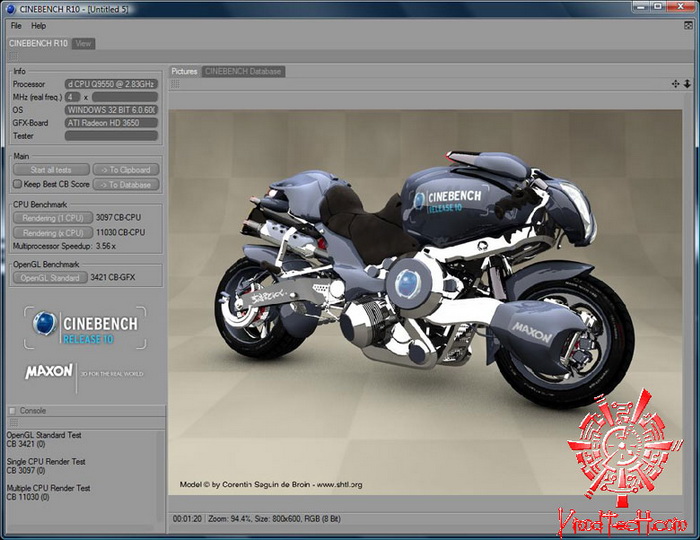700x540 pixels.
Task: Click the CINEBENCH app icon in title bar
Action: [x=11, y=9]
